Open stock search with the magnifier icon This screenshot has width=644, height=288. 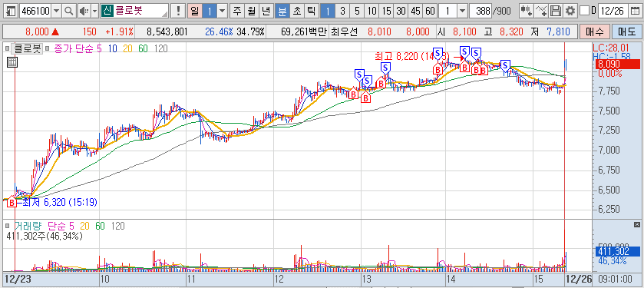[69, 11]
